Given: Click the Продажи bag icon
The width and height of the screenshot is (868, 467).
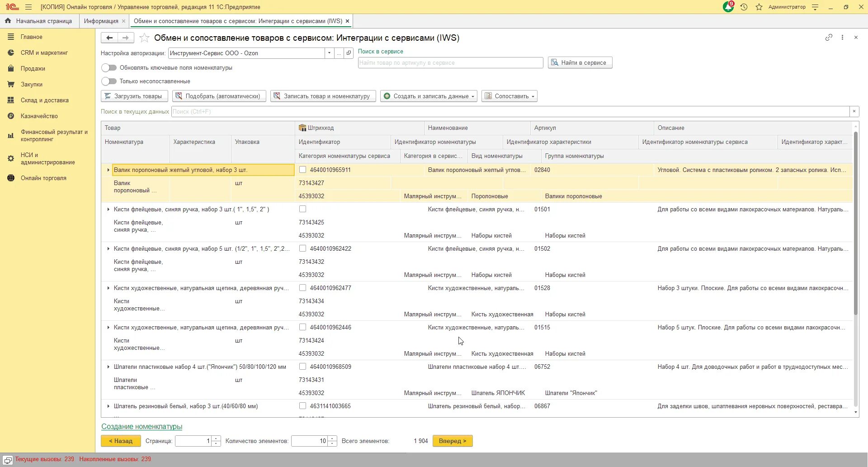Looking at the screenshot, I should click(x=11, y=68).
